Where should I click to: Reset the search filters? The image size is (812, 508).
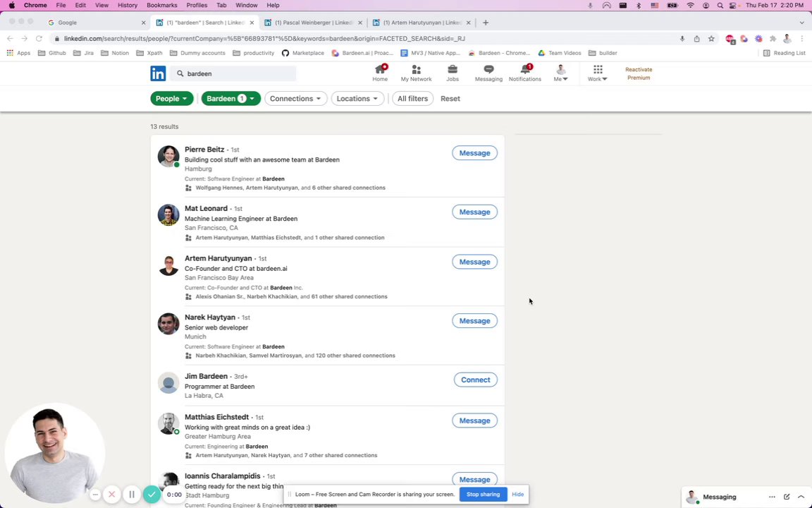tap(450, 99)
